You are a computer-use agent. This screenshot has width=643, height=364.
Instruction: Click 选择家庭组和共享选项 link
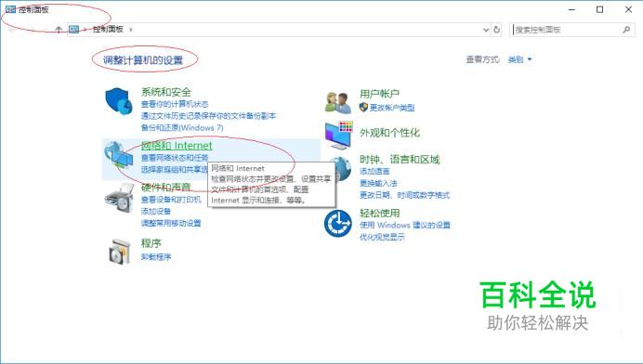tap(175, 169)
